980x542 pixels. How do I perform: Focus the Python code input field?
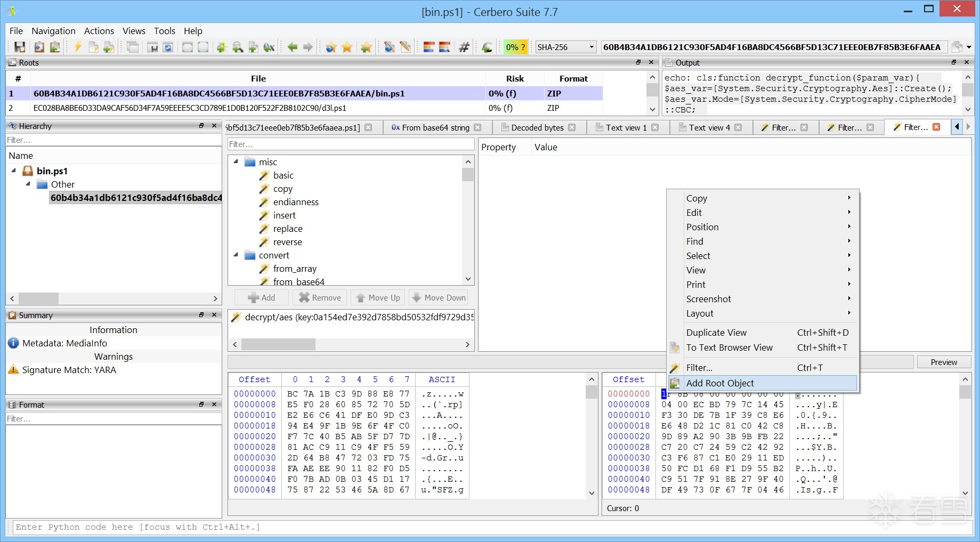tap(492, 527)
